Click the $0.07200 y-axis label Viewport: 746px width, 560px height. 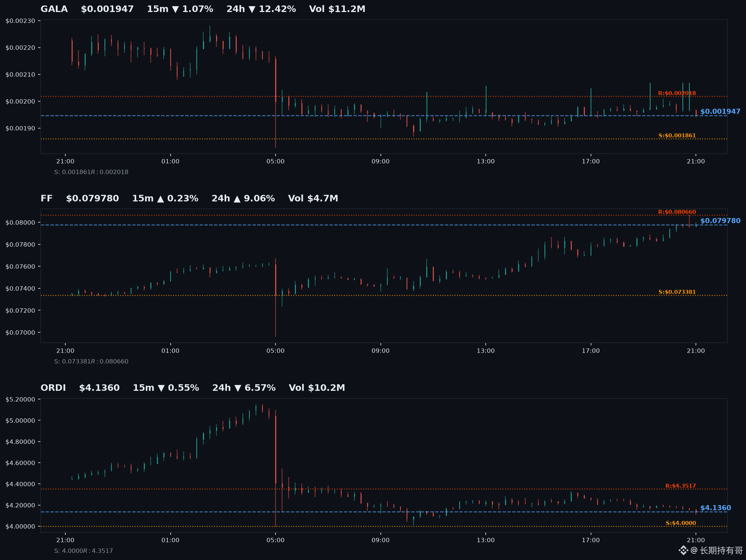(x=20, y=311)
